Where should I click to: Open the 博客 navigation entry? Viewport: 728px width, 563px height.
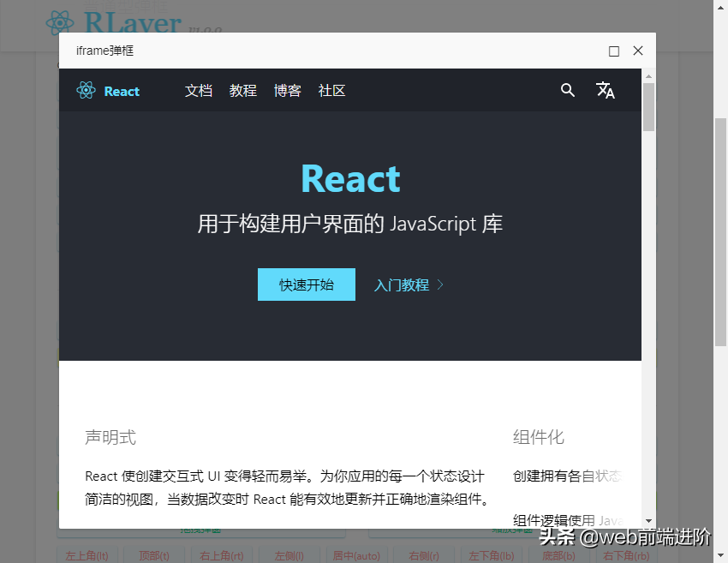pos(288,90)
